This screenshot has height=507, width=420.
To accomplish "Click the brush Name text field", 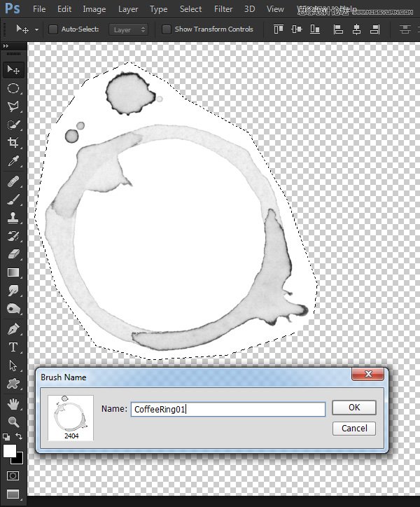I will click(x=228, y=409).
